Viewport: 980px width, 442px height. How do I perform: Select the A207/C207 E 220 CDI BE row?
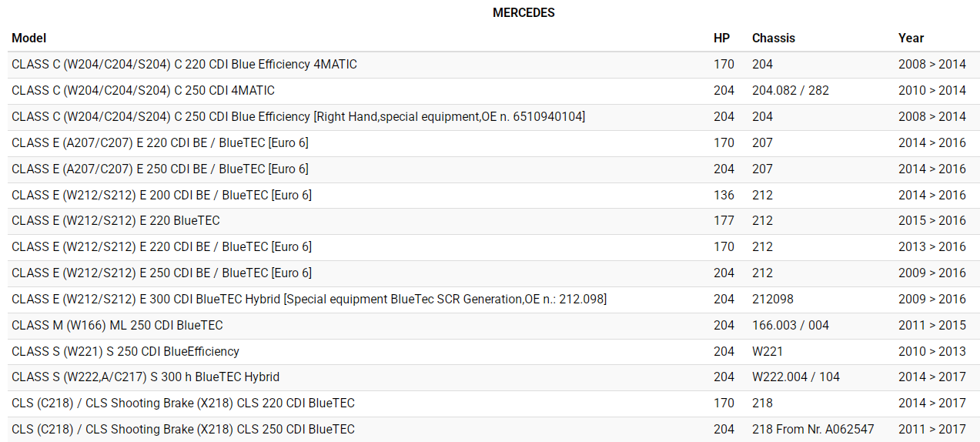pyautogui.click(x=160, y=143)
